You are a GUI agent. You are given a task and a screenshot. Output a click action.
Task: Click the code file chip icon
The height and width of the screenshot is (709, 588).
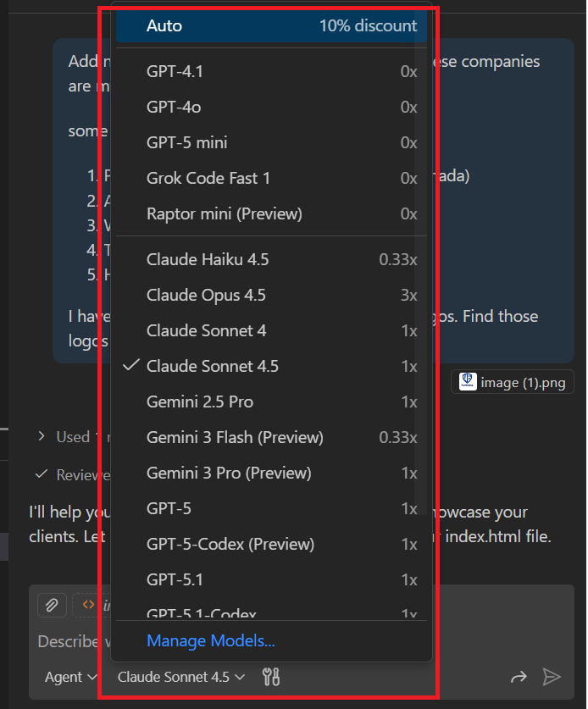coord(87,605)
